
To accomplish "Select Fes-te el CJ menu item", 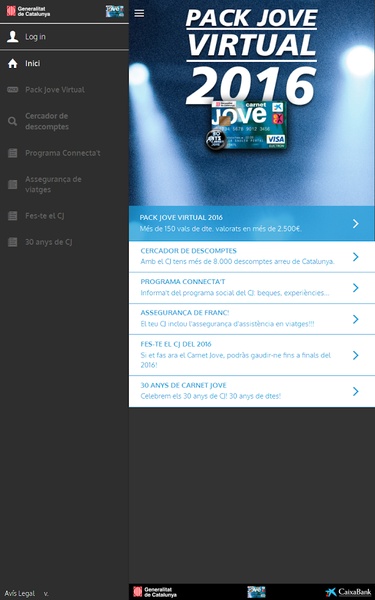I will pos(64,216).
